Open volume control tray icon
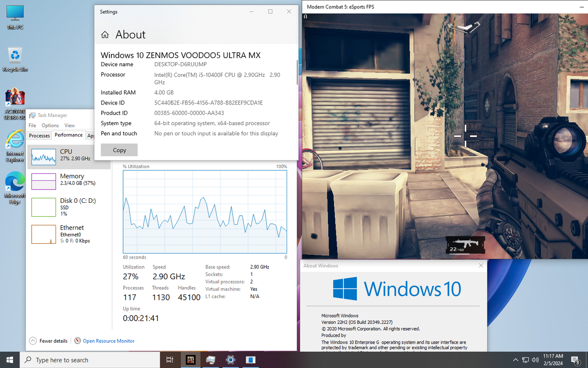The height and width of the screenshot is (368, 588). [535, 360]
